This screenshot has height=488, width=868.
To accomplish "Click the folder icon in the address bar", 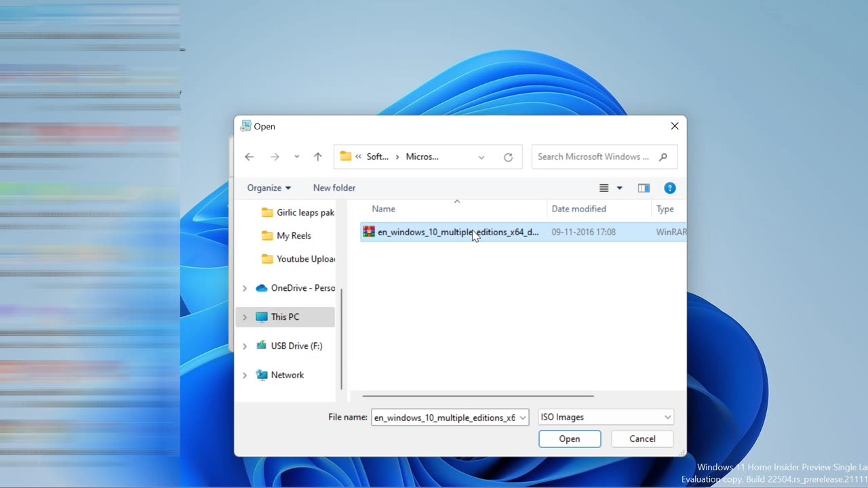I will click(346, 157).
